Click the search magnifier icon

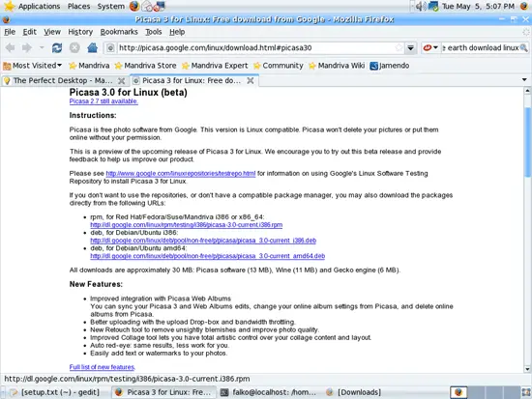pos(523,47)
